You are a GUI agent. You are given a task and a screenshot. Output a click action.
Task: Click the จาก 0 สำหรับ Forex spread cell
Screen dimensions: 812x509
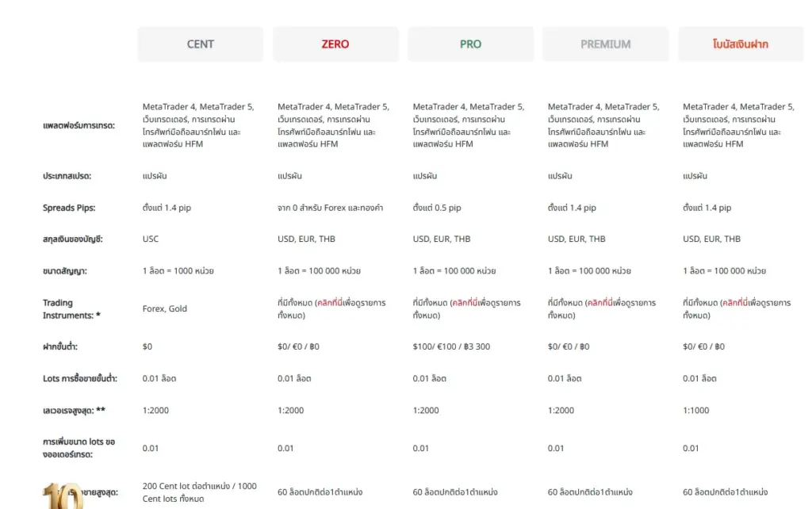[x=330, y=208]
